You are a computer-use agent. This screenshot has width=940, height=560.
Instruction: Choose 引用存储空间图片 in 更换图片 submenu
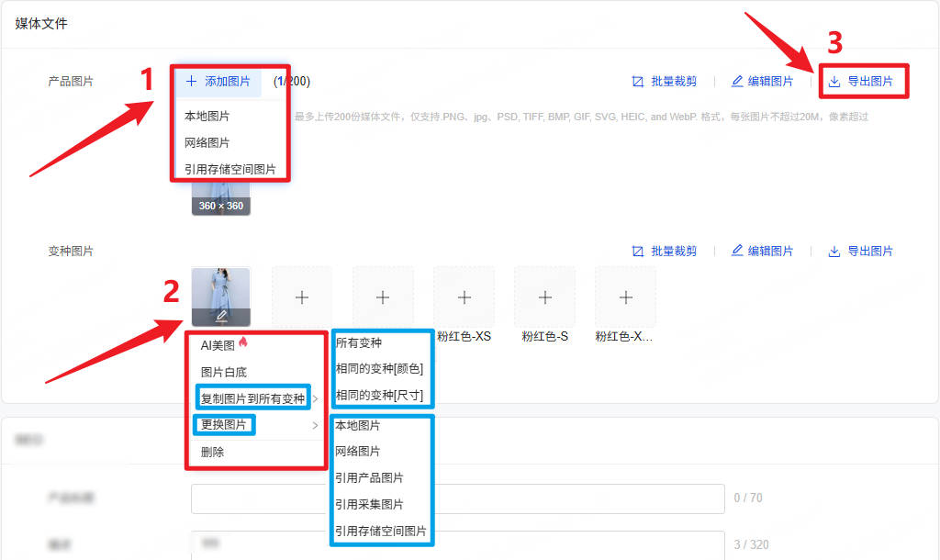(x=381, y=531)
